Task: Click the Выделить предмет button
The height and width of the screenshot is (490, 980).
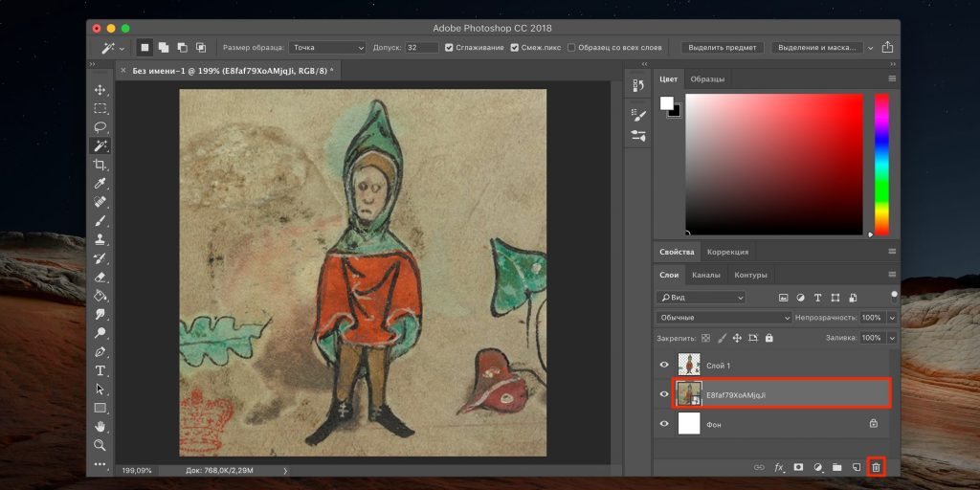Action: pos(722,47)
